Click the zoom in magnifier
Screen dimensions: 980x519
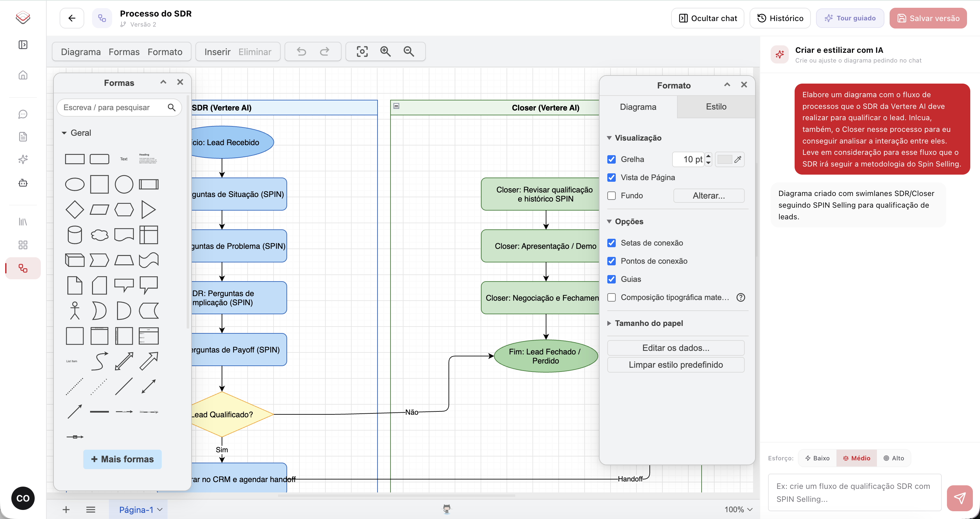coord(385,51)
